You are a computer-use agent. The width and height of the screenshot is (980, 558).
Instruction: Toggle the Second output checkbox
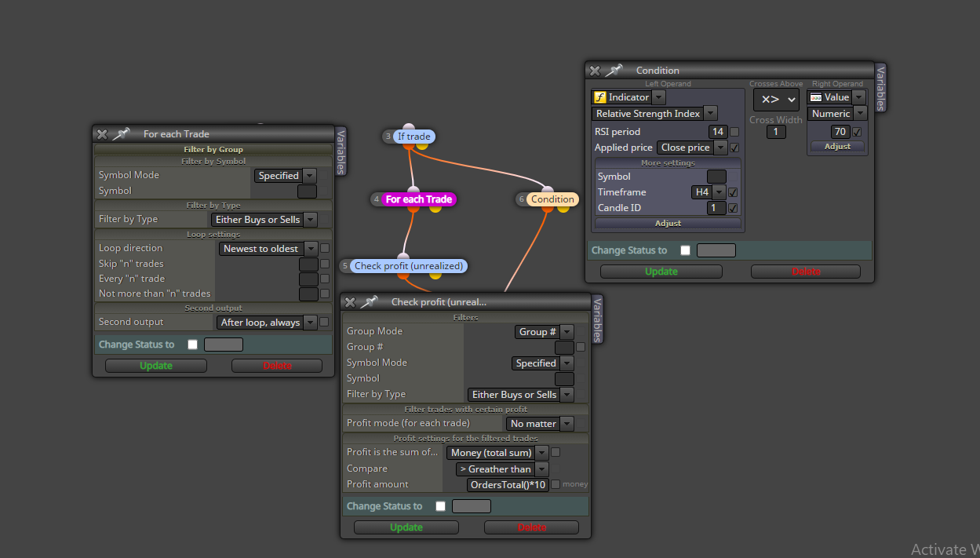click(325, 322)
